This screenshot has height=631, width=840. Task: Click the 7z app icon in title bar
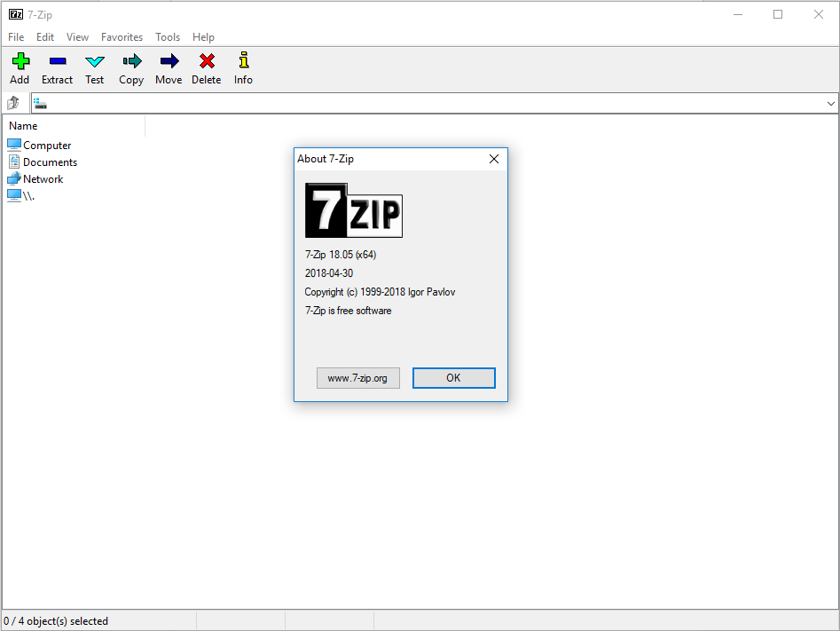(x=16, y=14)
